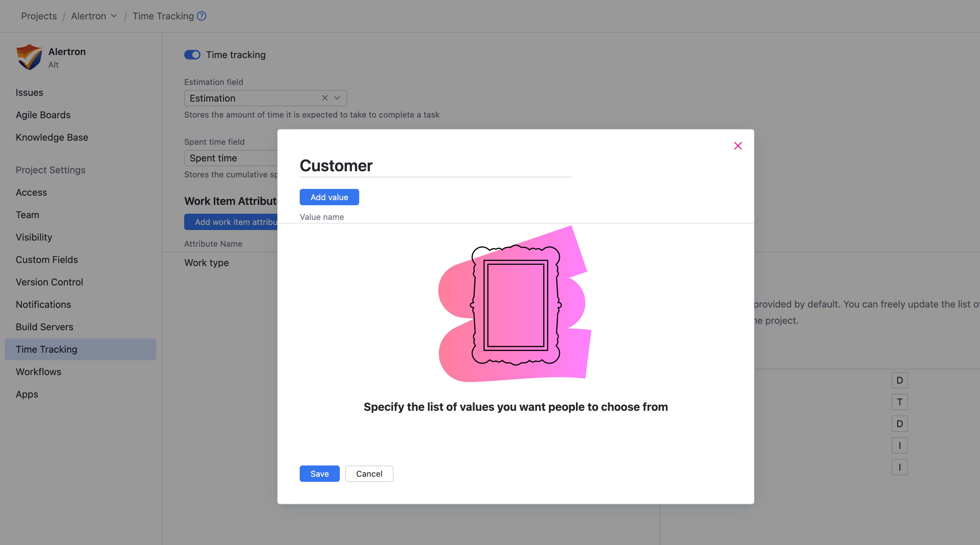Click the empty picture frame illustration

[x=515, y=305]
